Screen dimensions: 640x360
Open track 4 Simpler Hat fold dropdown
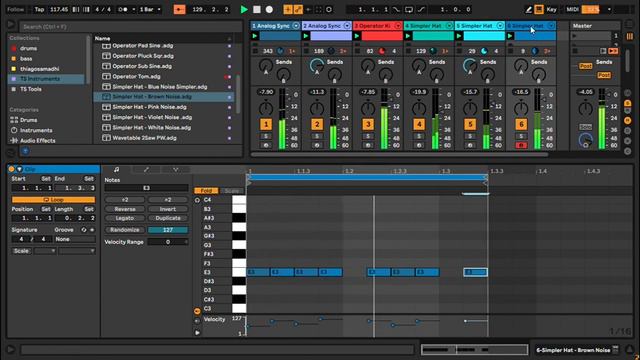click(449, 26)
